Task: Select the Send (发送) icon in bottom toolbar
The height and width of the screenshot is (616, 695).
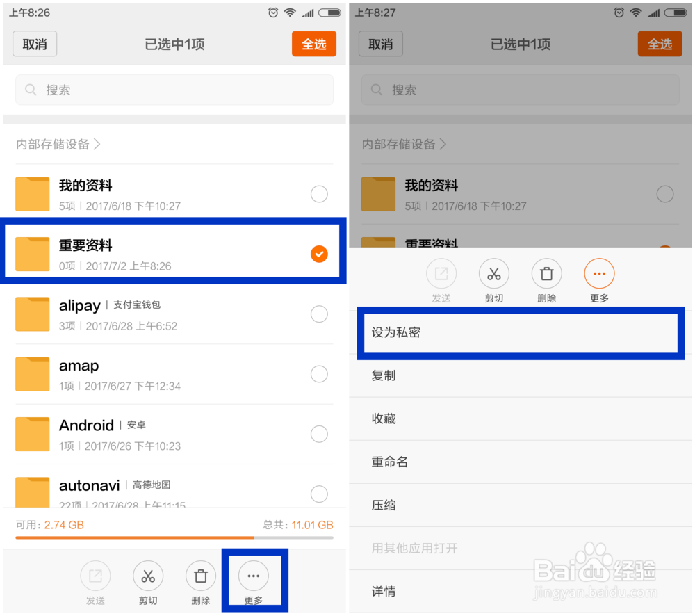Action: [95, 576]
